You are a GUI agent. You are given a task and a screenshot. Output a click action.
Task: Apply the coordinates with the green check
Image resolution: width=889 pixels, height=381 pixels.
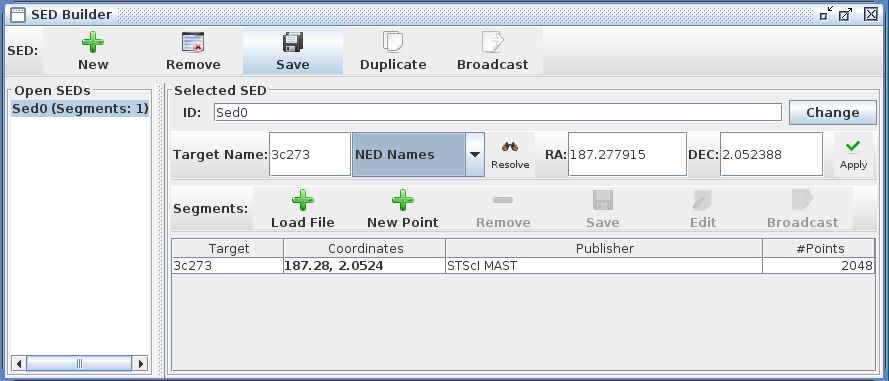pos(853,155)
